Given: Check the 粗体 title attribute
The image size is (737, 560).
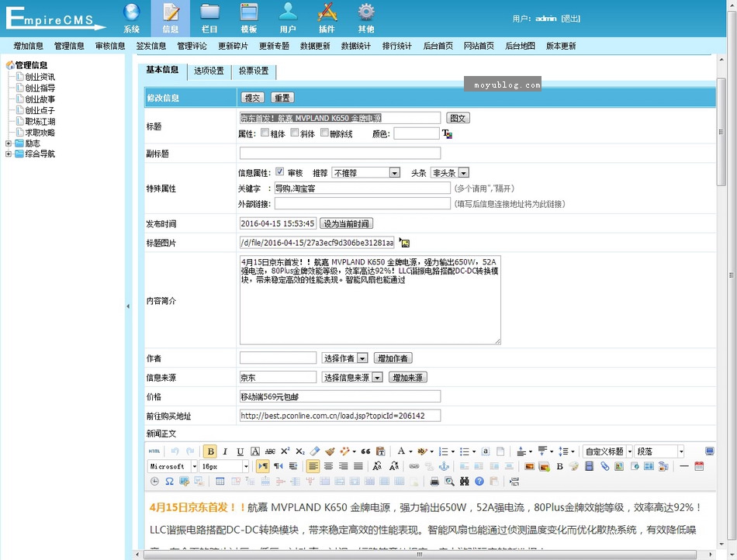Looking at the screenshot, I should tap(265, 133).
